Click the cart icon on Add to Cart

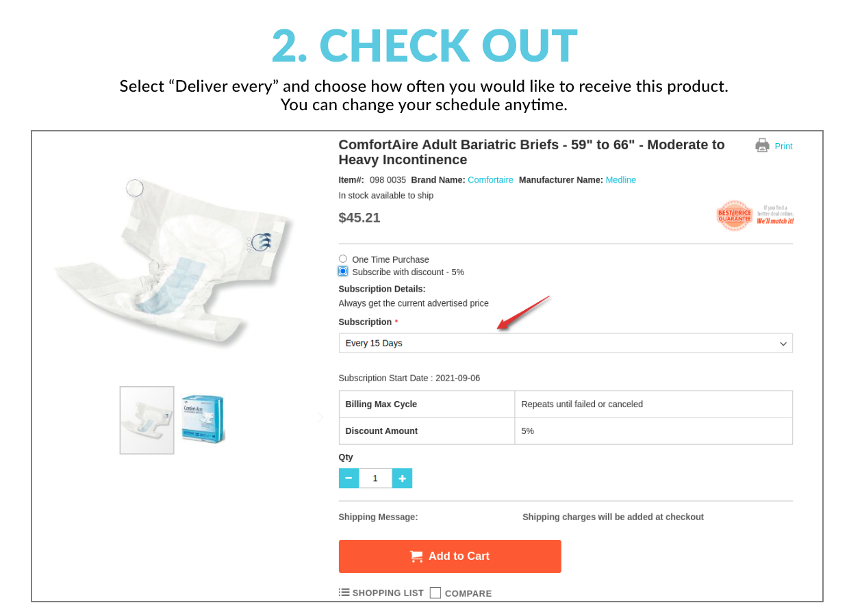(416, 556)
